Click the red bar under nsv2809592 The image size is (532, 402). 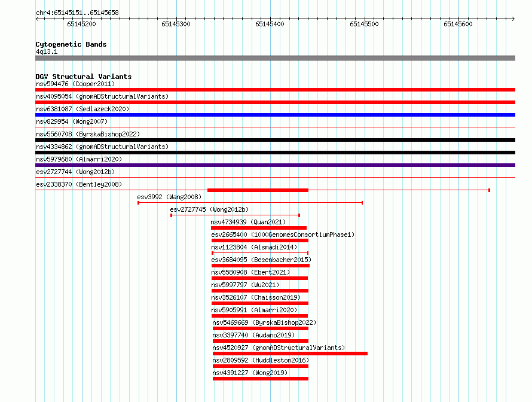261,366
